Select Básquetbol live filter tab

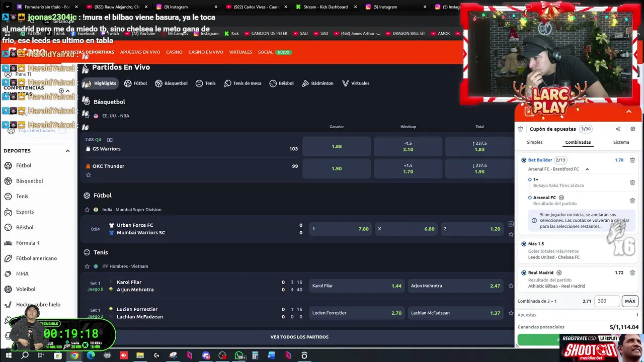(171, 83)
